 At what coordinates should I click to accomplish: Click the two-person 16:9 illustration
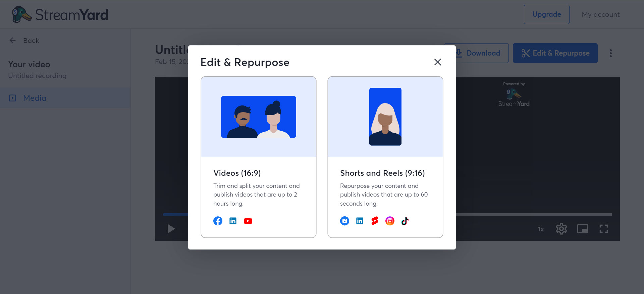click(x=259, y=117)
